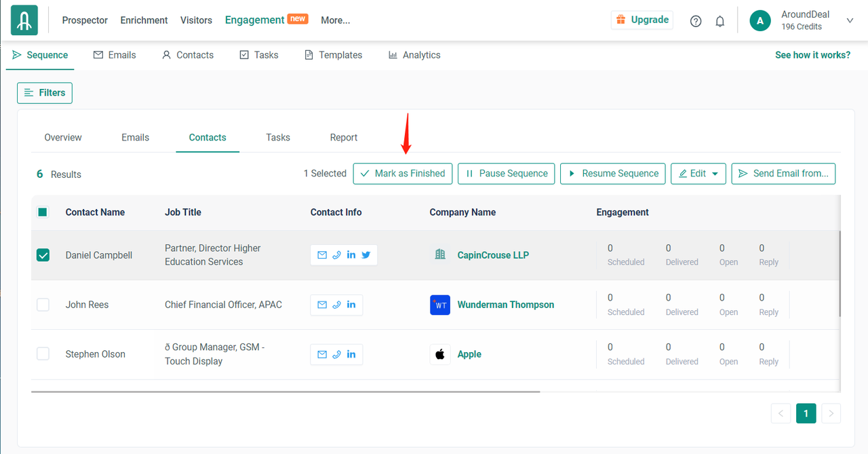Screen dimensions: 868x454
Task: Click Daniel Campbell's Twitter icon
Action: pyautogui.click(x=366, y=255)
